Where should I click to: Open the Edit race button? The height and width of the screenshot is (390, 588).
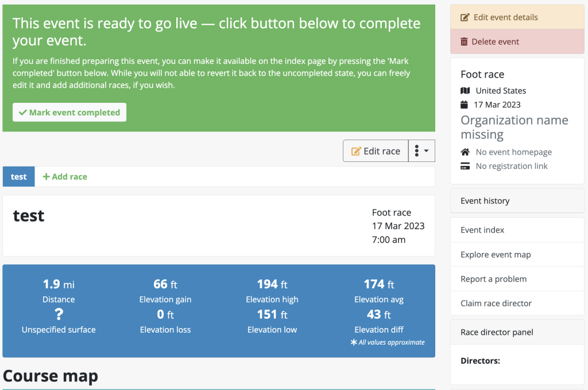click(376, 150)
